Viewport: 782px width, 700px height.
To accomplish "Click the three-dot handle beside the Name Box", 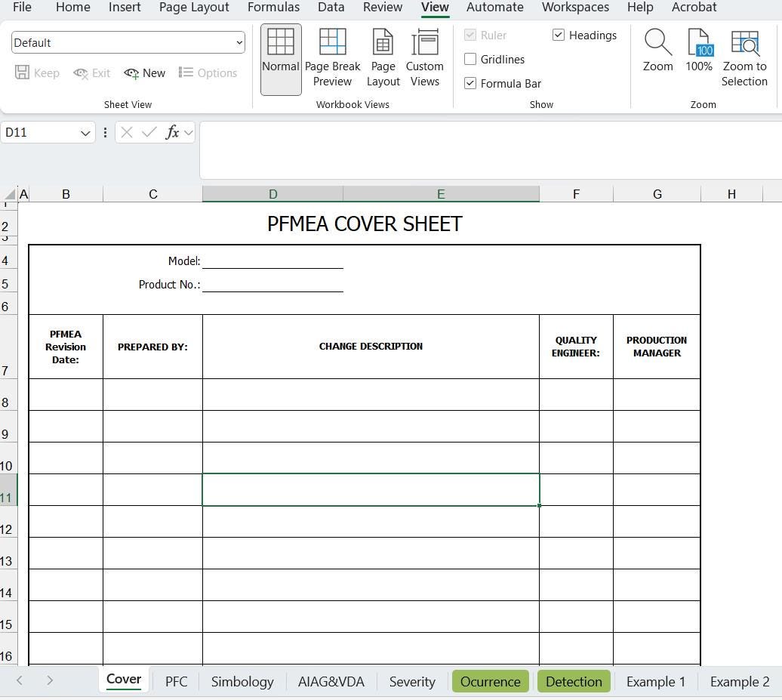I will (105, 132).
